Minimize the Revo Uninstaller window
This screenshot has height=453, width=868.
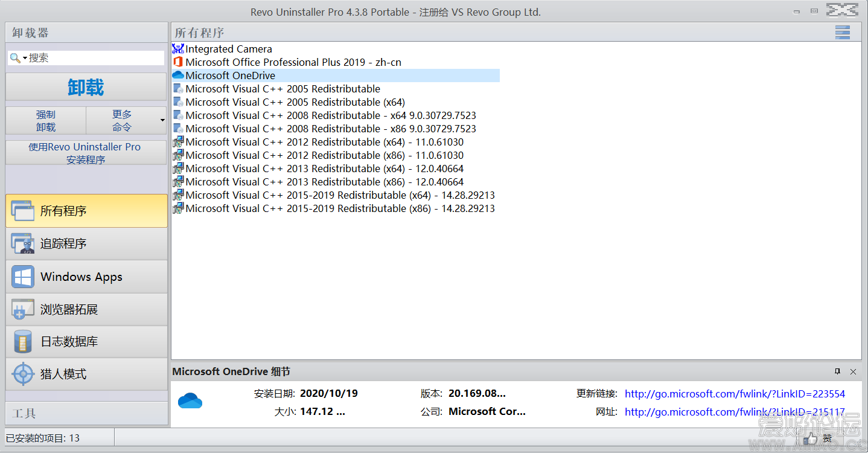click(x=798, y=11)
